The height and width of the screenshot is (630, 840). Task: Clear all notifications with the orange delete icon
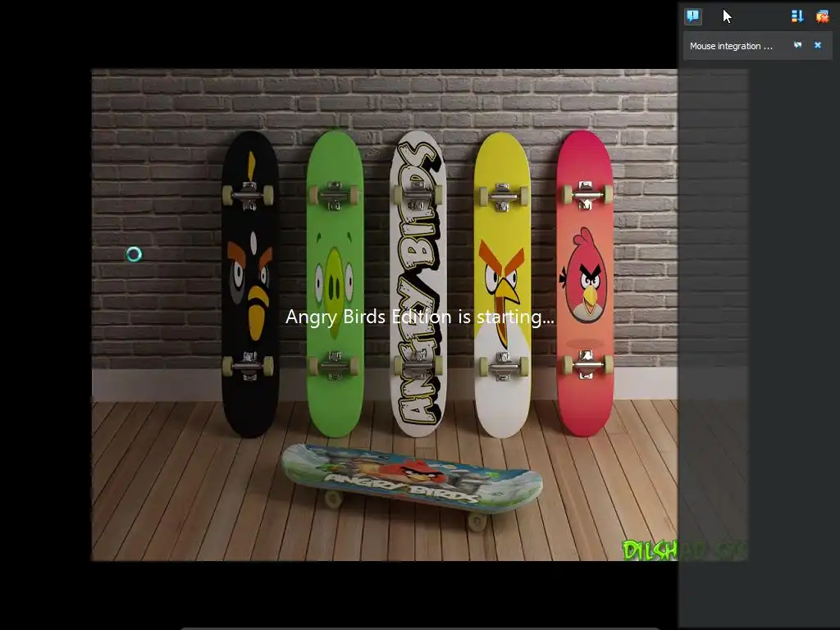click(822, 16)
